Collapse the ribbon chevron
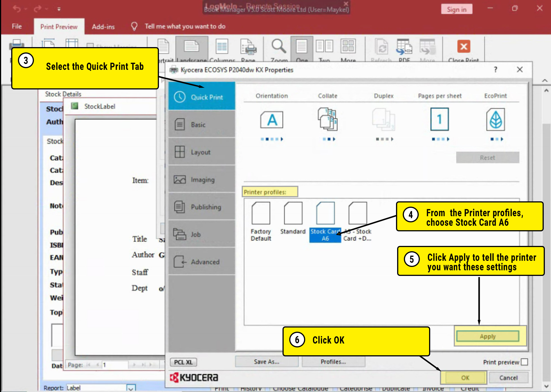Screen dimensions: 551x392 (545, 80)
